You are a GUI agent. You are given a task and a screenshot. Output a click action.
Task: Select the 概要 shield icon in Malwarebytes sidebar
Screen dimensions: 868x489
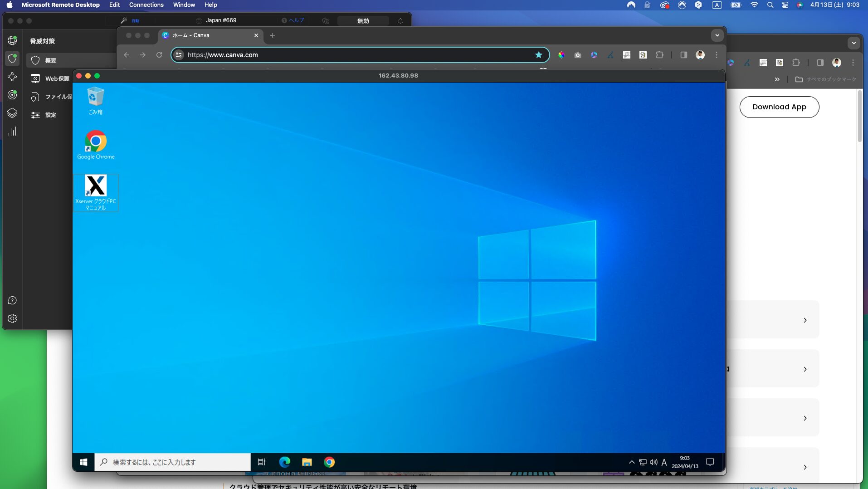tap(12, 59)
